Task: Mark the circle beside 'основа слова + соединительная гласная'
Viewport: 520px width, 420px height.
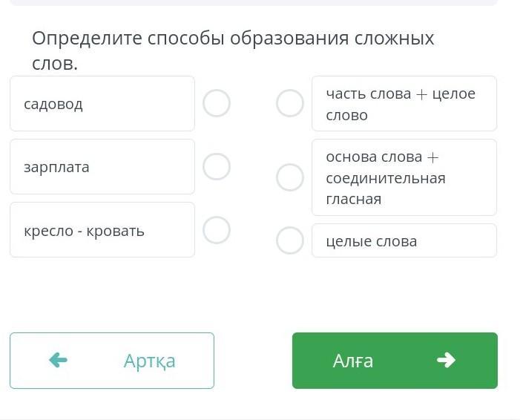Action: click(x=290, y=177)
